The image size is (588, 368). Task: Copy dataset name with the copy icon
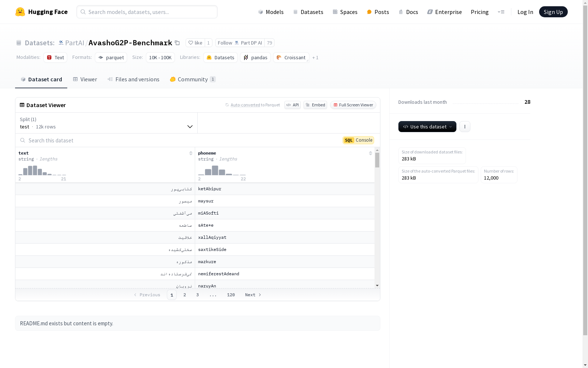click(177, 43)
